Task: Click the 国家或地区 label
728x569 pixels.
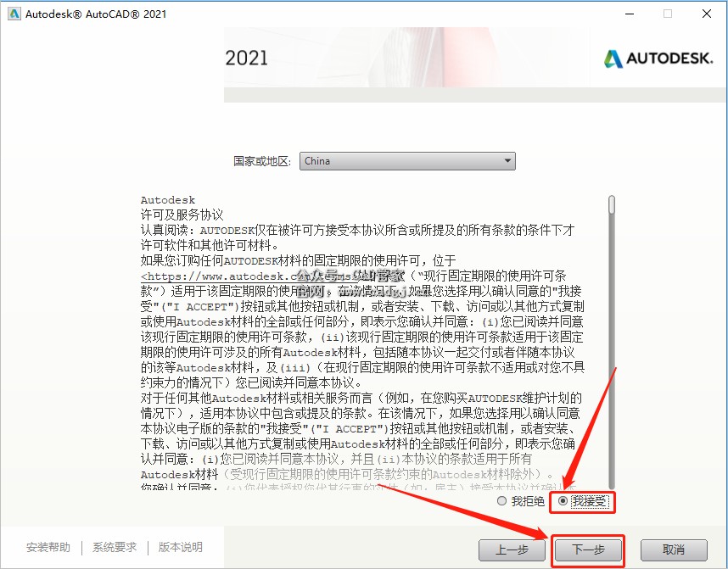Action: [262, 161]
